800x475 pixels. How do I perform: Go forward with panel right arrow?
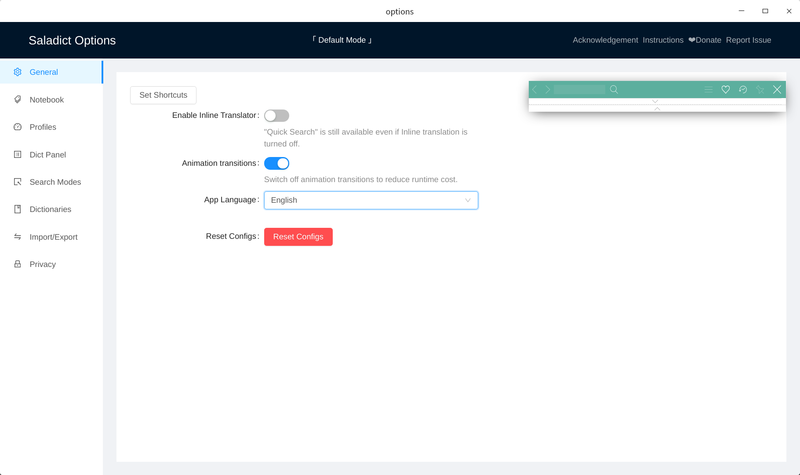coord(547,90)
